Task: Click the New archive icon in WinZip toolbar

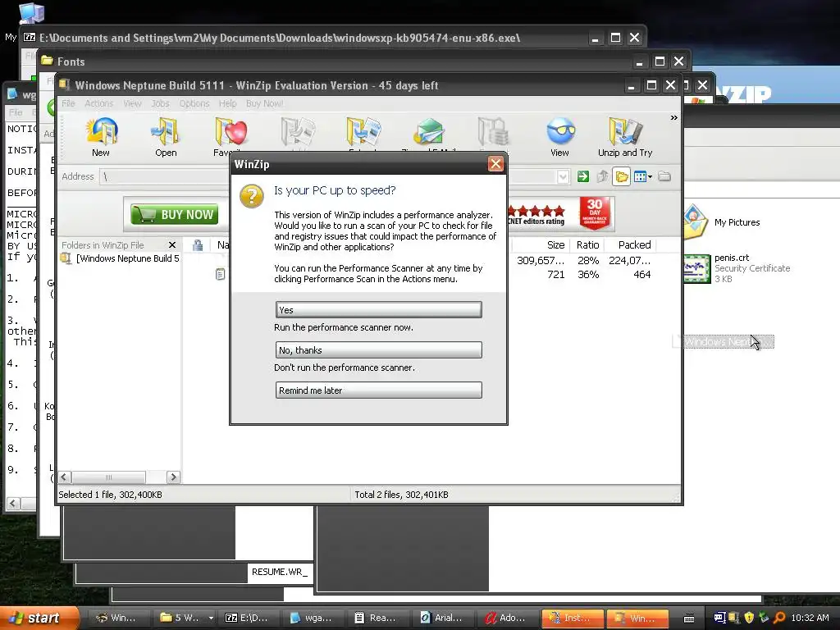Action: tap(101, 132)
